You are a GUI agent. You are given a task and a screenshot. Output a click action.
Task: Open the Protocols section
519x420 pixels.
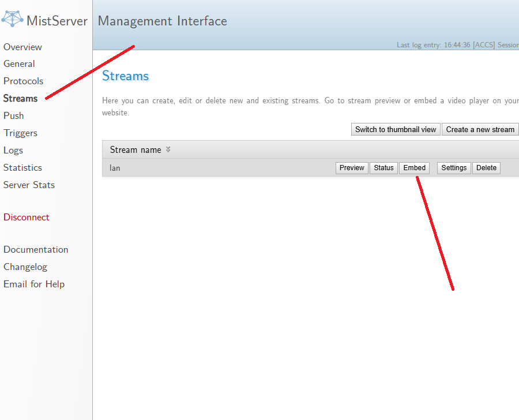coord(23,81)
